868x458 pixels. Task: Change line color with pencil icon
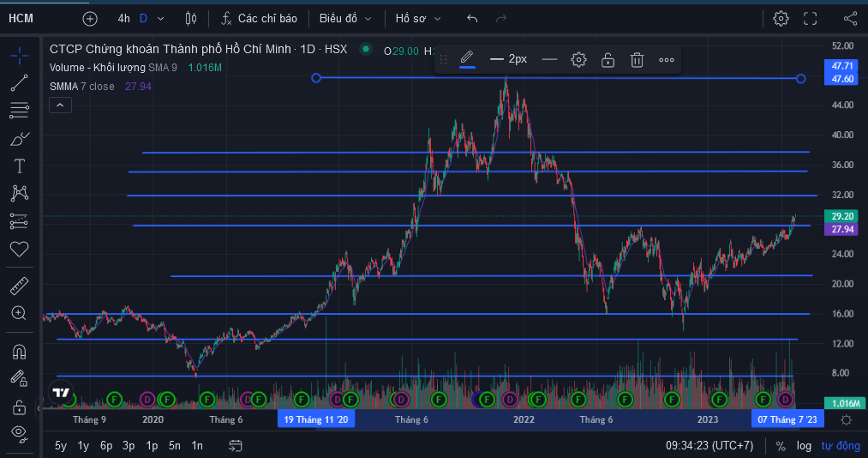[x=467, y=58]
